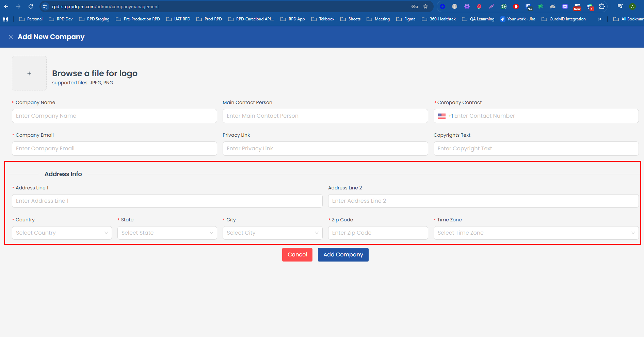Open the Select State dropdown
644x337 pixels.
[167, 233]
